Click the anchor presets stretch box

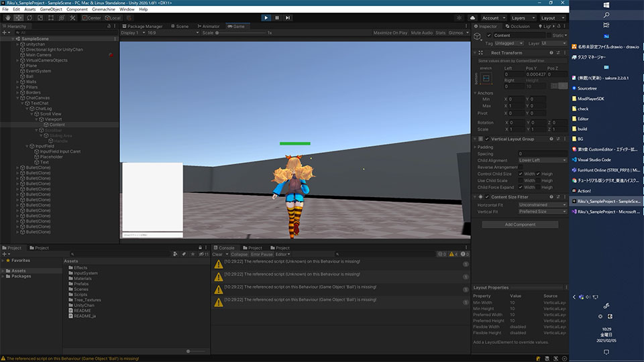pos(486,78)
